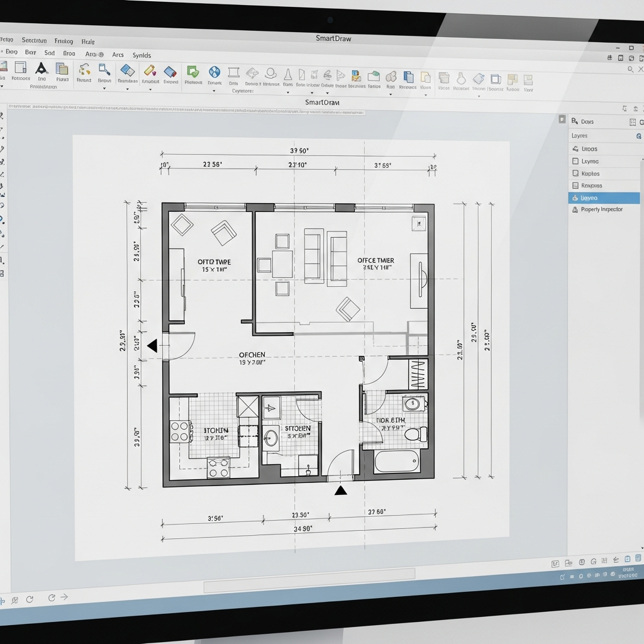Toggle the Kaptes checkbox in side panel
The width and height of the screenshot is (644, 644).
tap(575, 174)
